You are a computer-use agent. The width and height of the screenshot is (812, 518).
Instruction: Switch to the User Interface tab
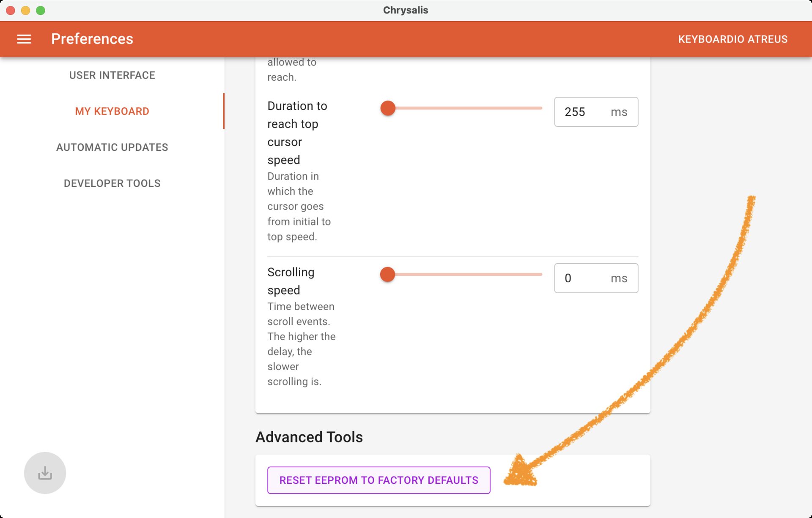[112, 75]
